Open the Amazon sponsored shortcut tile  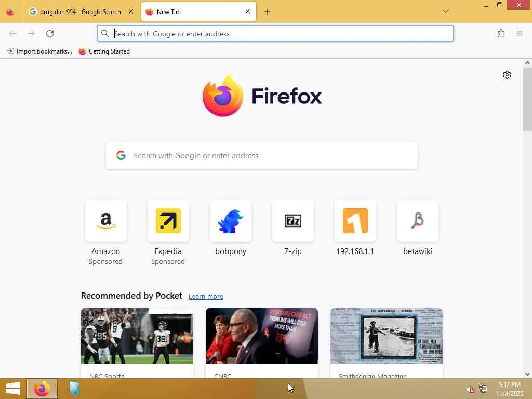106,221
